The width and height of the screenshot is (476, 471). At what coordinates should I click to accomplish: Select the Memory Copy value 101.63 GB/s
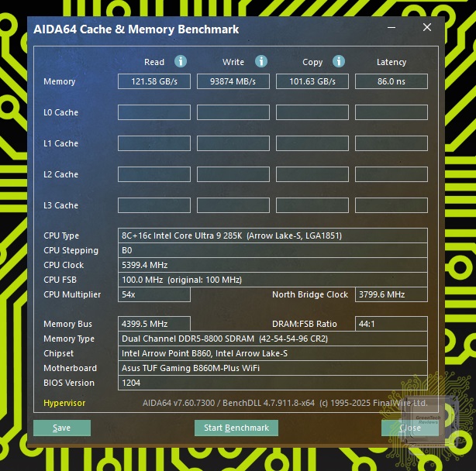click(x=312, y=81)
